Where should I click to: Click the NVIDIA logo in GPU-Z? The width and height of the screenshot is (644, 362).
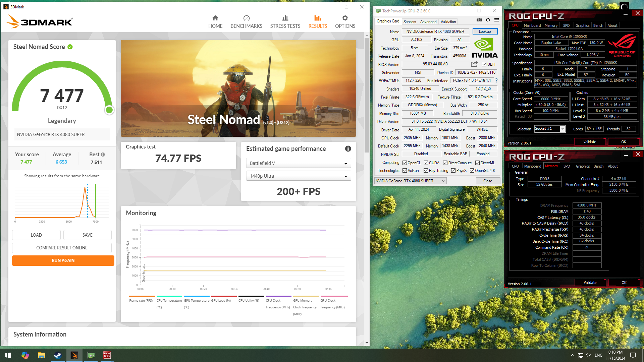pyautogui.click(x=485, y=48)
